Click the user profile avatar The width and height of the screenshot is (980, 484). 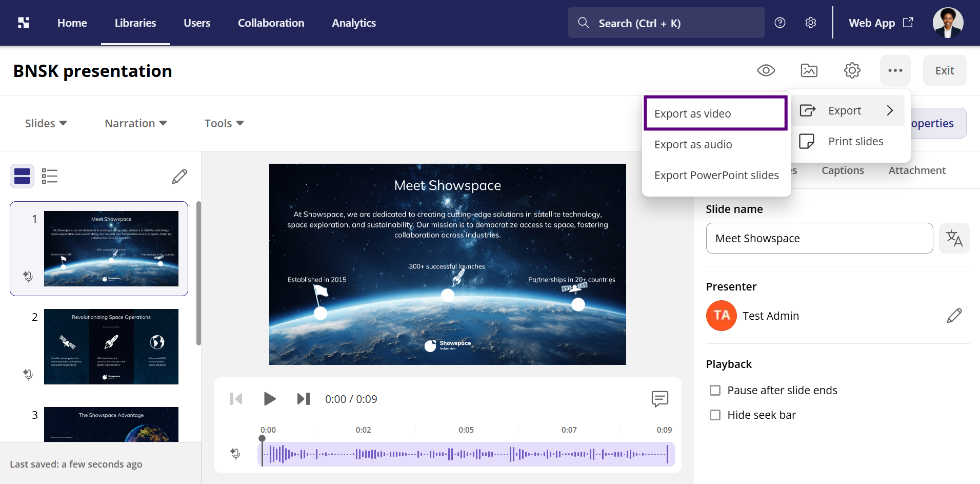(948, 23)
